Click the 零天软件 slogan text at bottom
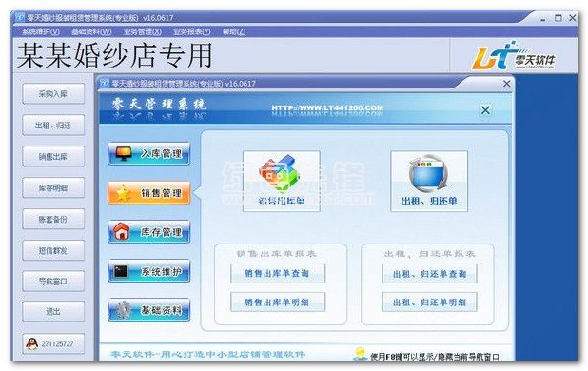The width and height of the screenshot is (588, 371). coord(208,354)
